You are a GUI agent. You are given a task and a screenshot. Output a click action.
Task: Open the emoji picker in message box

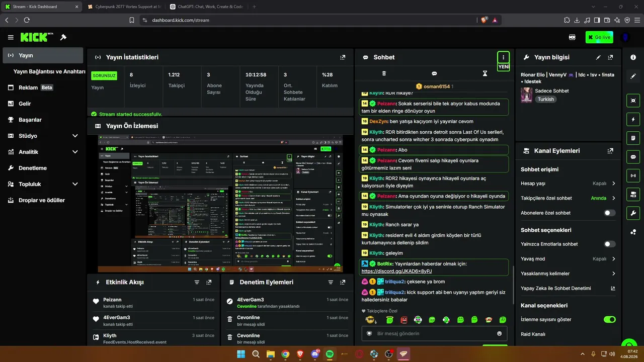500,333
